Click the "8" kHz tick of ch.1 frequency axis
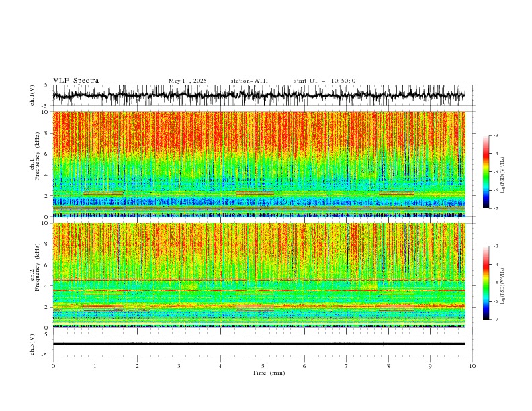Viewport: 532px width, 411px height. point(48,133)
